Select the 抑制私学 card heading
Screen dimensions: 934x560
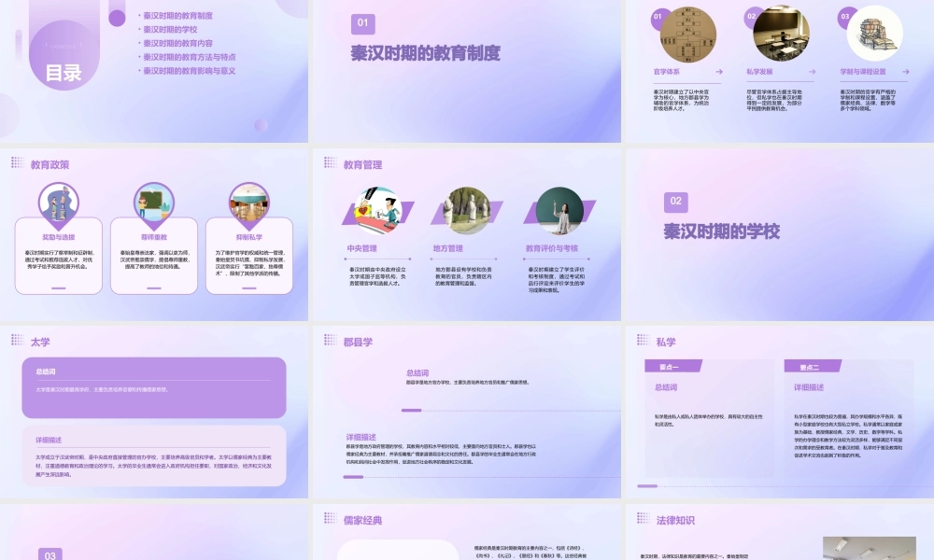click(x=249, y=237)
